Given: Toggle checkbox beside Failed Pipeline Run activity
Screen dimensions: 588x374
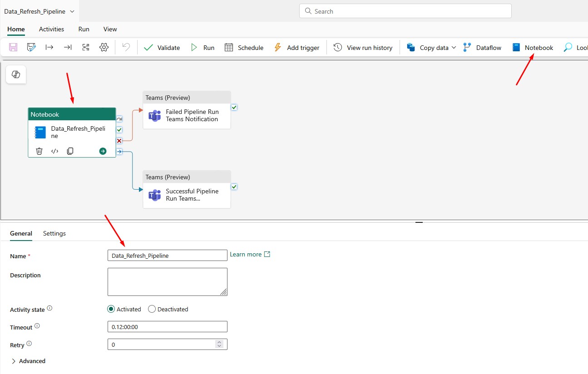Looking at the screenshot, I should 234,108.
